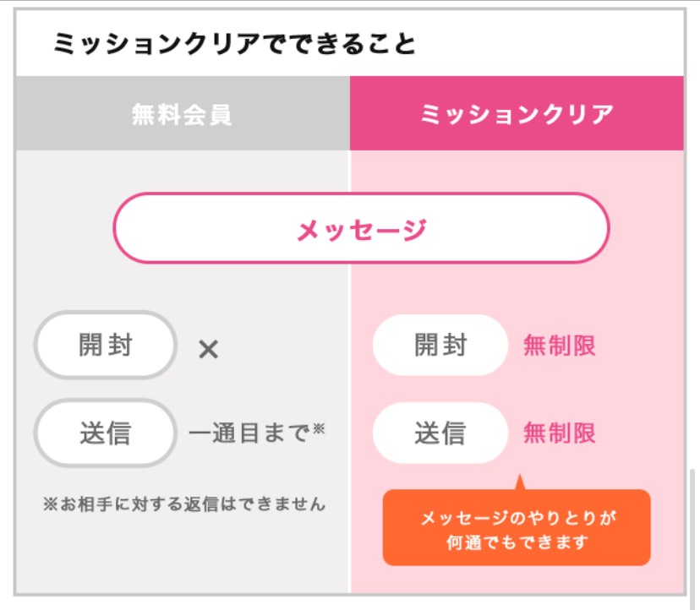700x610 pixels.
Task: Click the 送信 pill in the pink column
Action: (440, 433)
